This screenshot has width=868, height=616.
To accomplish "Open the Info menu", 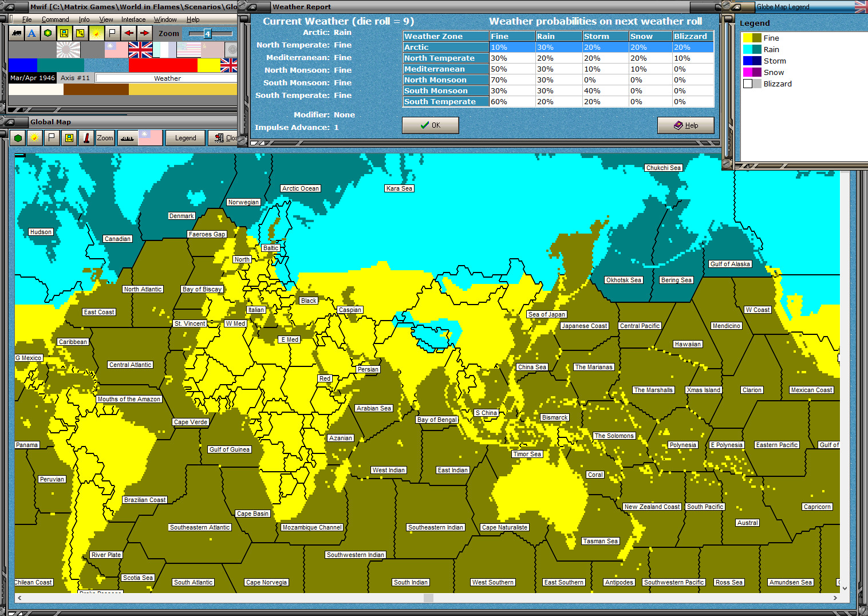I will 84,19.
